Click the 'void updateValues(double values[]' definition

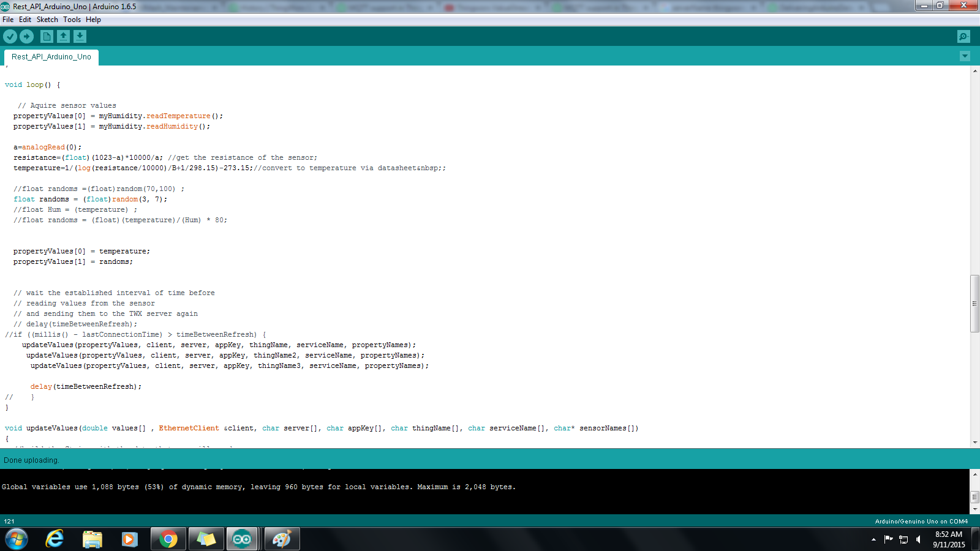[x=322, y=429]
